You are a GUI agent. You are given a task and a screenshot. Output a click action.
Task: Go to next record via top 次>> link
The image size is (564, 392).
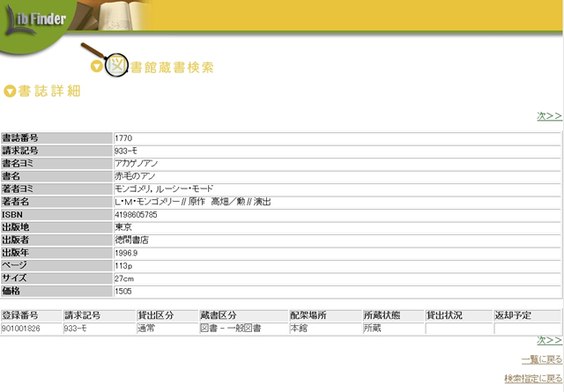[x=549, y=115]
